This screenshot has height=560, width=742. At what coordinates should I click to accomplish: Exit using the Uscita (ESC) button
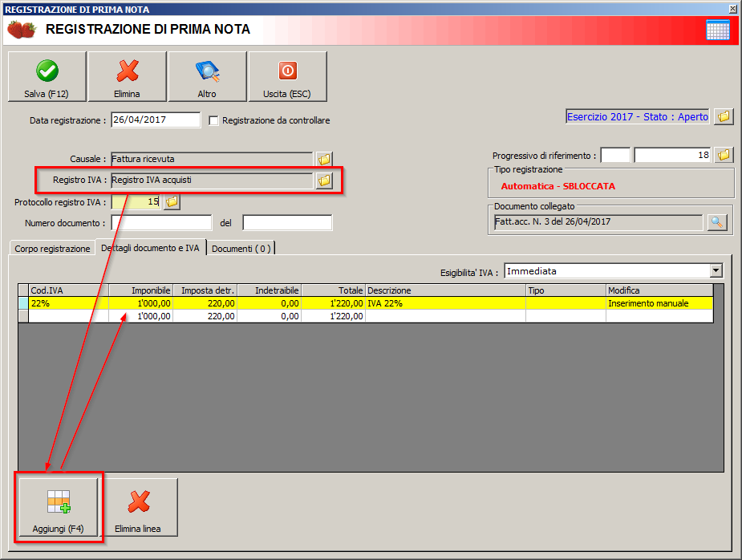[287, 77]
